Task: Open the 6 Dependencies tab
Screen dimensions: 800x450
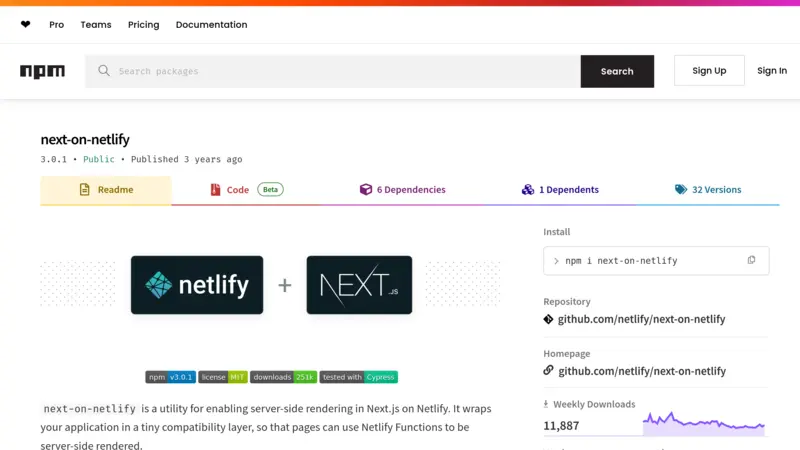Action: point(402,190)
